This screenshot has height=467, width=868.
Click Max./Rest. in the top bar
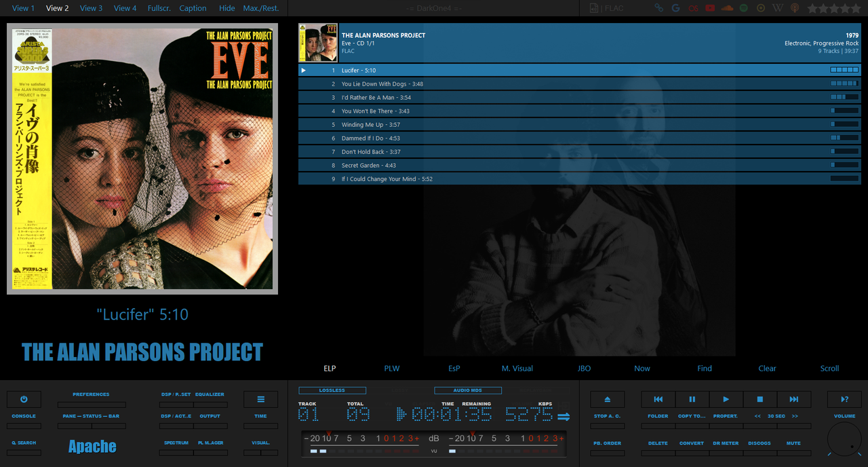(x=261, y=8)
